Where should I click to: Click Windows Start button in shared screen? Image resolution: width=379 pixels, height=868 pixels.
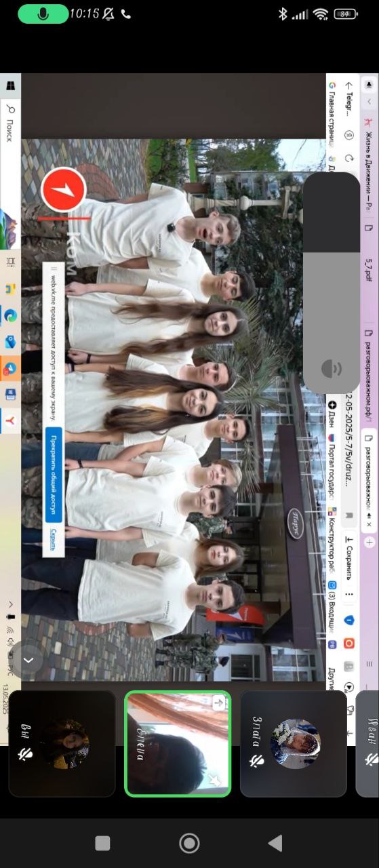tap(10, 86)
